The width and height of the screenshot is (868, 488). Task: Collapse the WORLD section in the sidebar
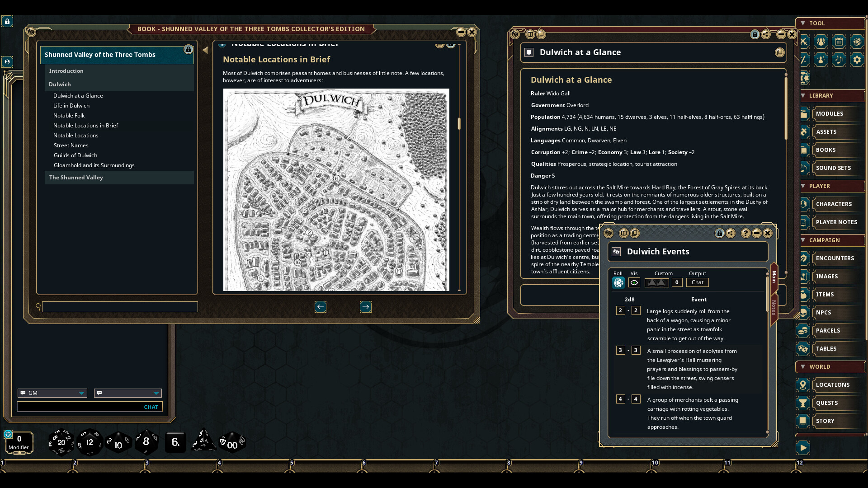point(804,367)
